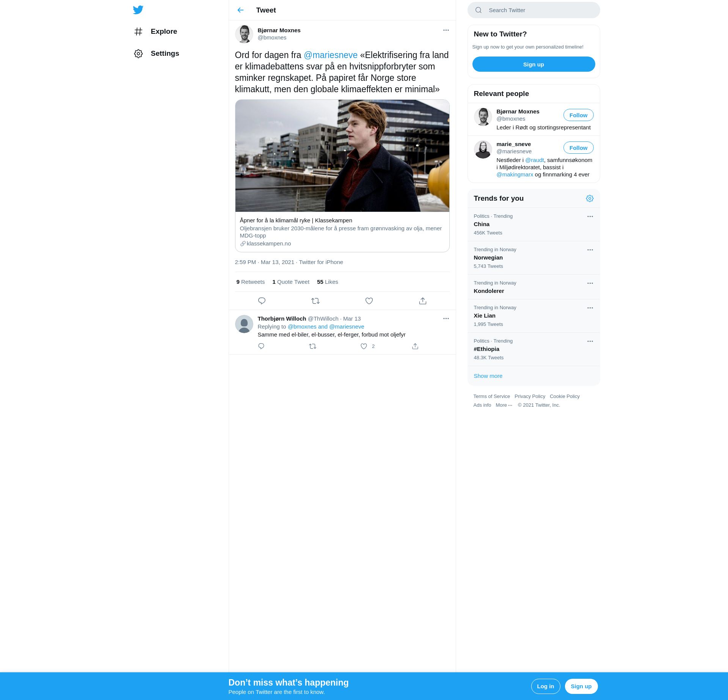
Task: Open more options for Norwegian trend
Action: pyautogui.click(x=590, y=250)
